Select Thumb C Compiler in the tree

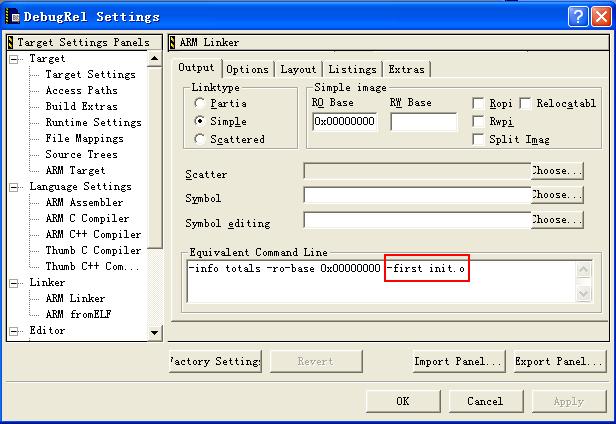click(x=93, y=251)
